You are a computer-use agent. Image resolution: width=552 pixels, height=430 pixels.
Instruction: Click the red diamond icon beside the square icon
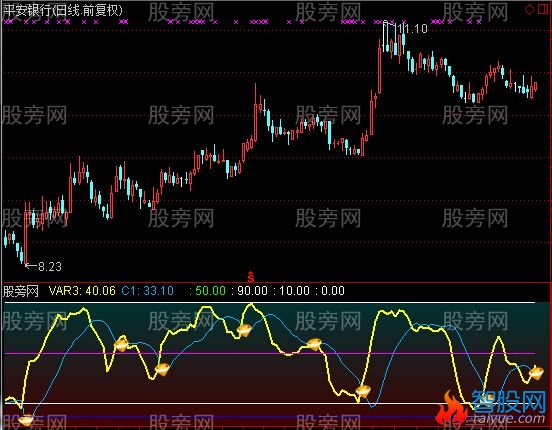529,10
